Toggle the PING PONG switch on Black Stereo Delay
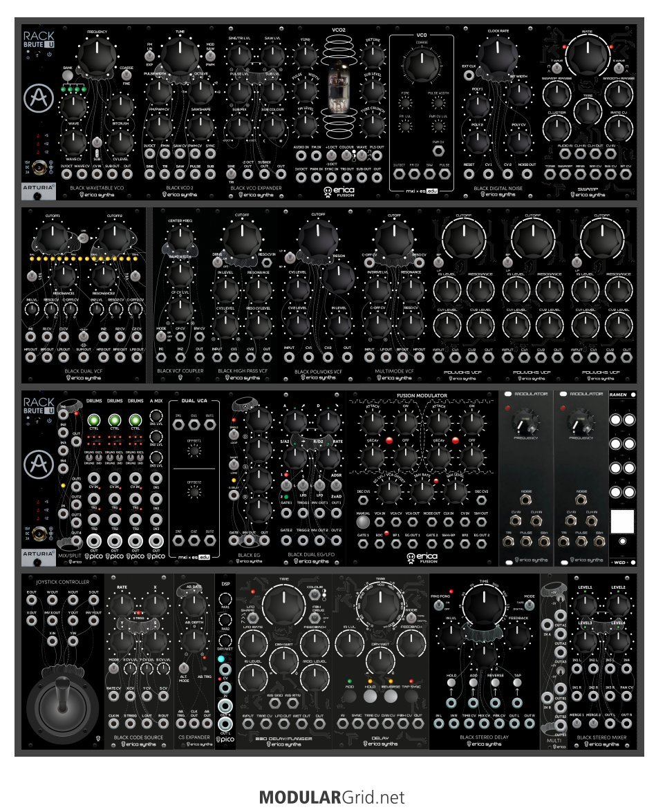 [439, 605]
